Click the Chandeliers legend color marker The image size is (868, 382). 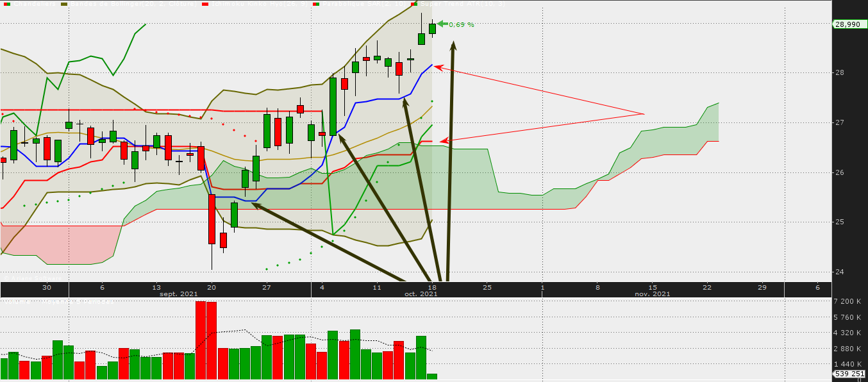pyautogui.click(x=7, y=4)
